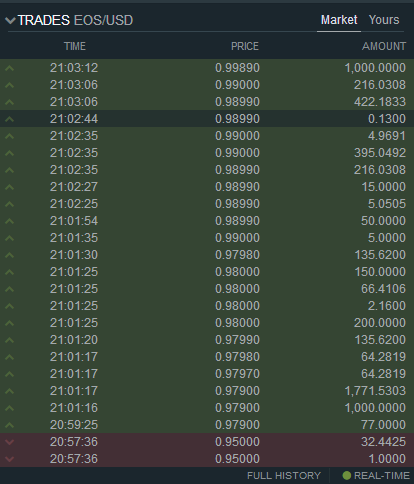Viewport: 414px width, 484px height.
Task: Select time 21:01:16
Action: 74,408
